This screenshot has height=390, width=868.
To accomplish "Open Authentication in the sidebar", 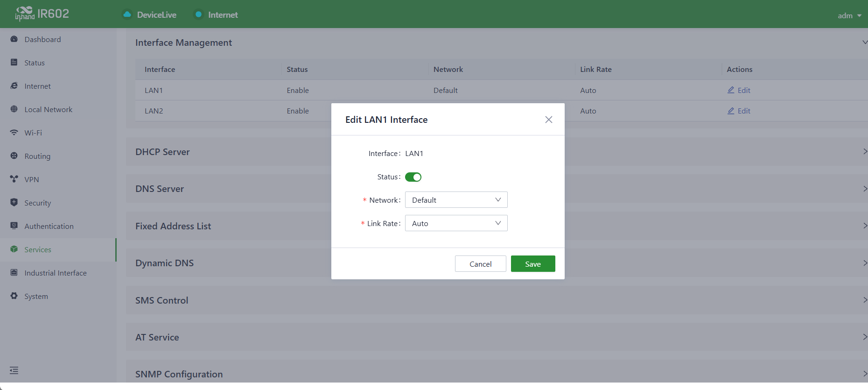I will (x=49, y=226).
